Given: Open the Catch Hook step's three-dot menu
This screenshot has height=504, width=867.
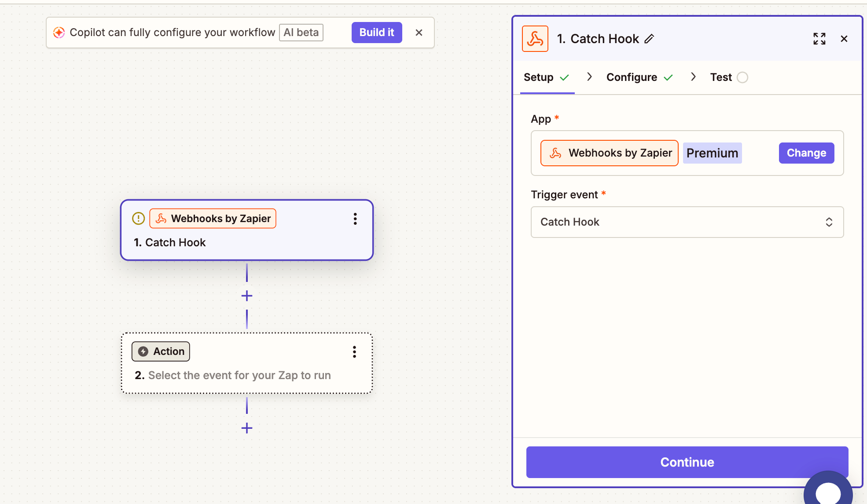Looking at the screenshot, I should [x=355, y=219].
